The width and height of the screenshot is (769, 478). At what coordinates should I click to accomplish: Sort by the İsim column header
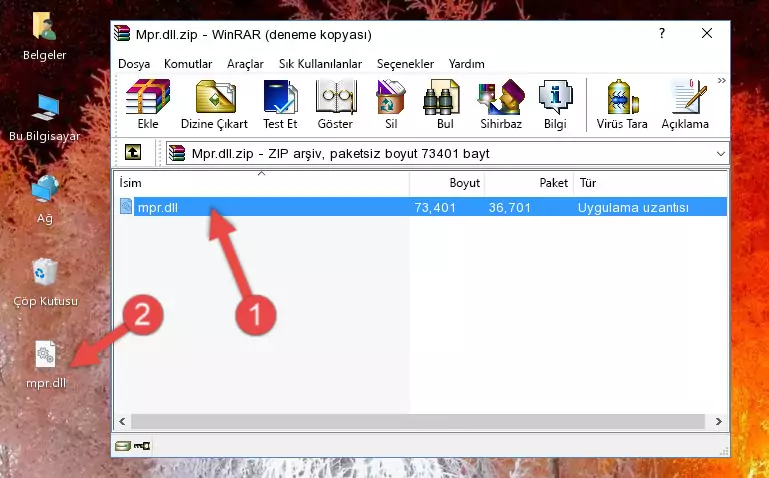coord(262,183)
